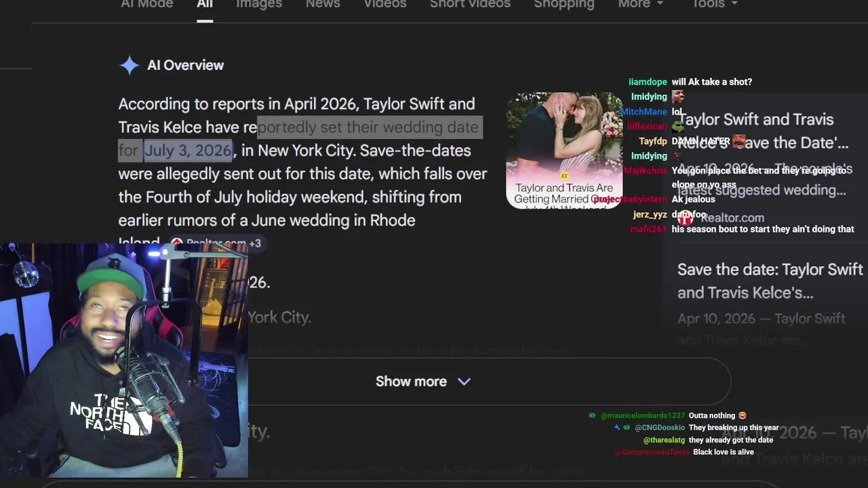Click the streamer webcam overlay
Screen dimensions: 868x488
coord(124,361)
